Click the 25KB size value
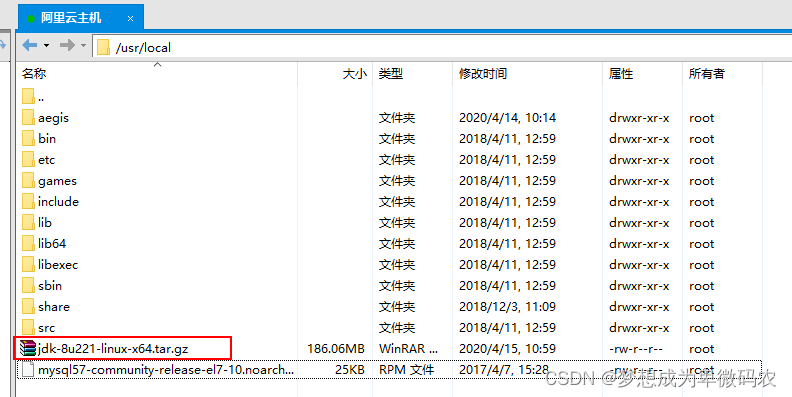This screenshot has height=397, width=792. [x=350, y=370]
